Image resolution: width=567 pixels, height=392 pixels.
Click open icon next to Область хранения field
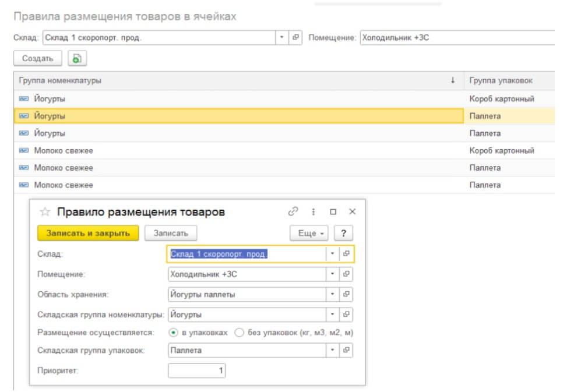(x=346, y=295)
